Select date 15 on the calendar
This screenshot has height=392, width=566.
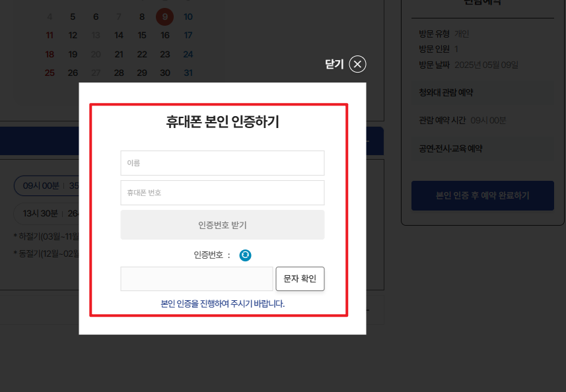pos(141,35)
